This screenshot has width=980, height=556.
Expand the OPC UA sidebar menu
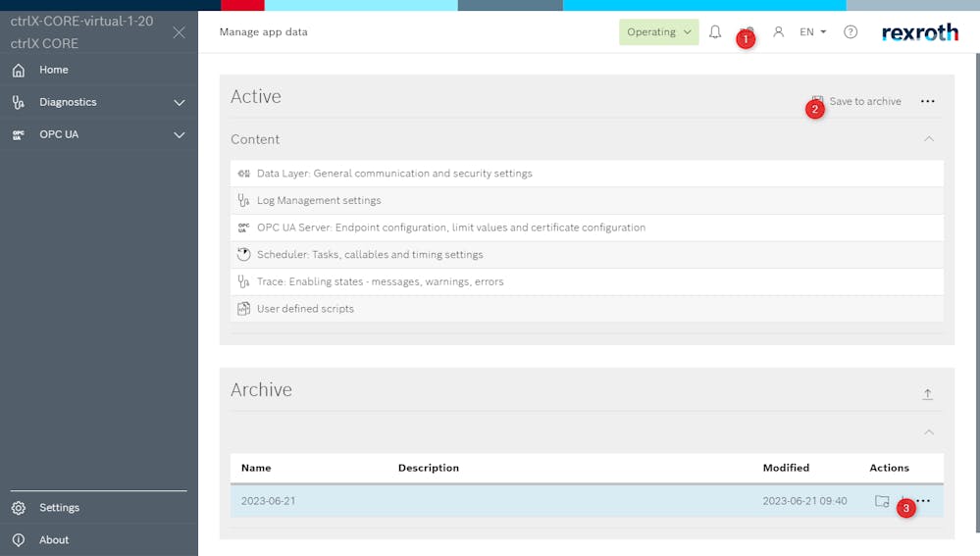tap(179, 134)
